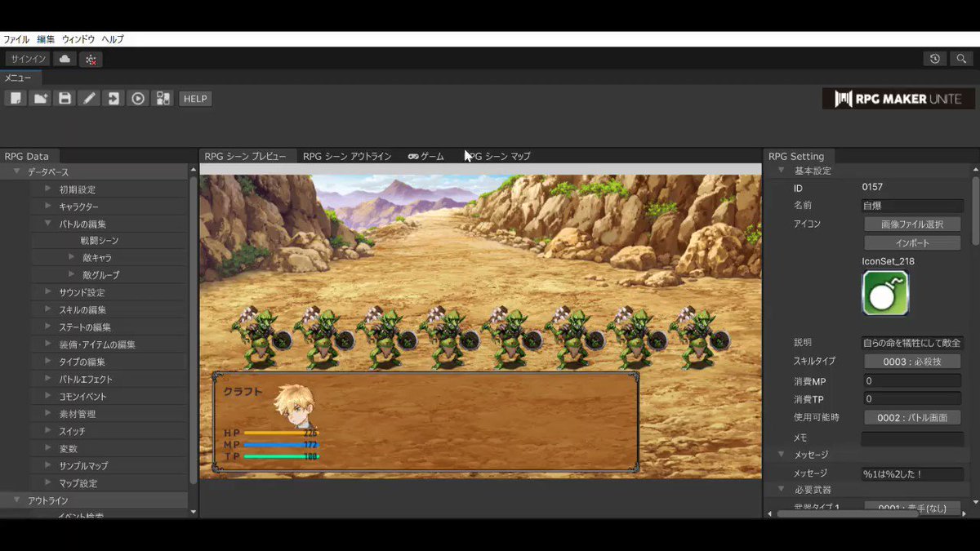Open the ヘルプ menu
Image resolution: width=980 pixels, height=551 pixels.
[x=113, y=39]
